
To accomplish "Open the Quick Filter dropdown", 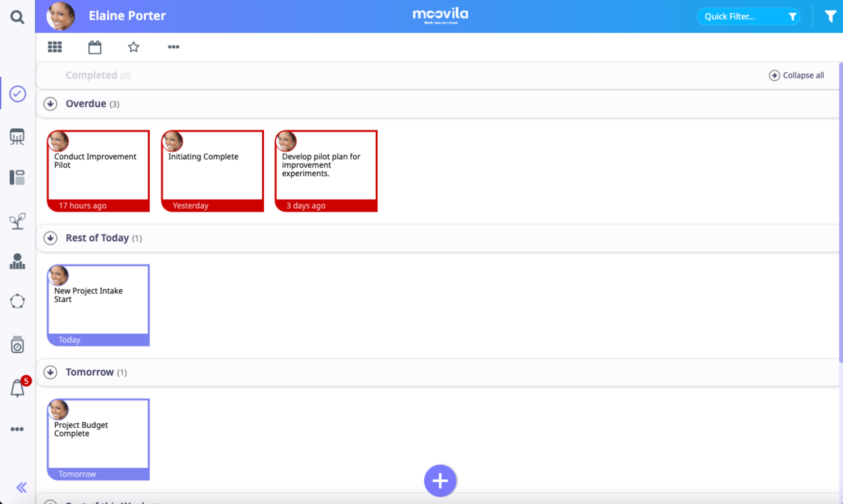I will pos(748,16).
